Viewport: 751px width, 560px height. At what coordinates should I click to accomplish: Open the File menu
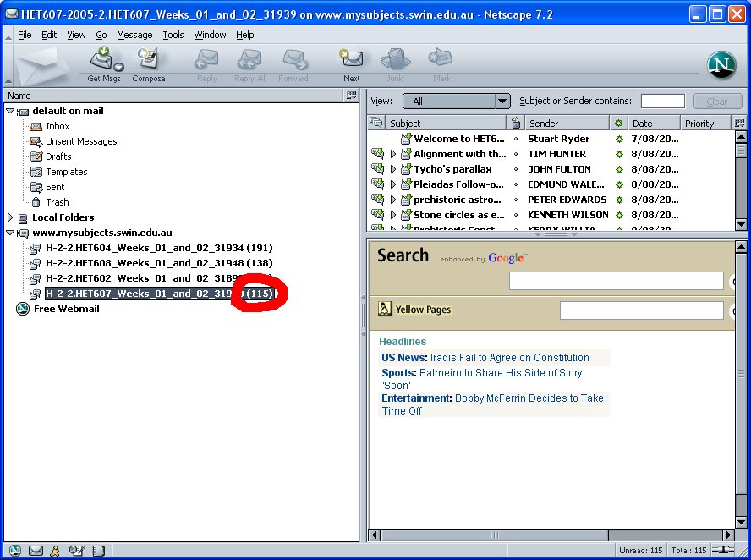25,35
